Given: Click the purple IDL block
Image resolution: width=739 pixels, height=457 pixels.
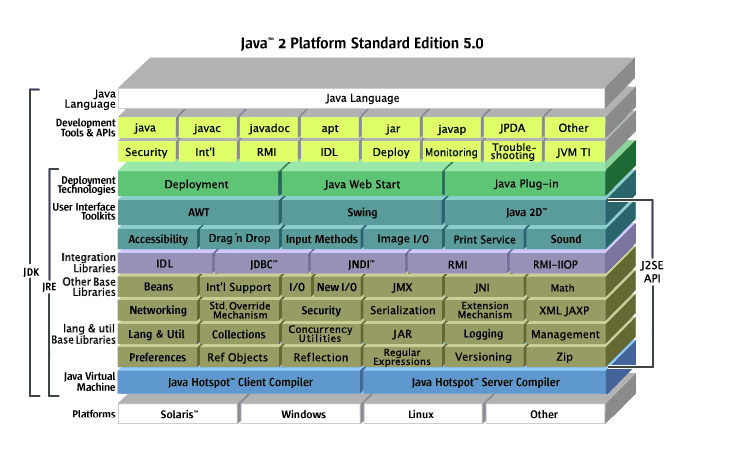Looking at the screenshot, I should point(164,264).
